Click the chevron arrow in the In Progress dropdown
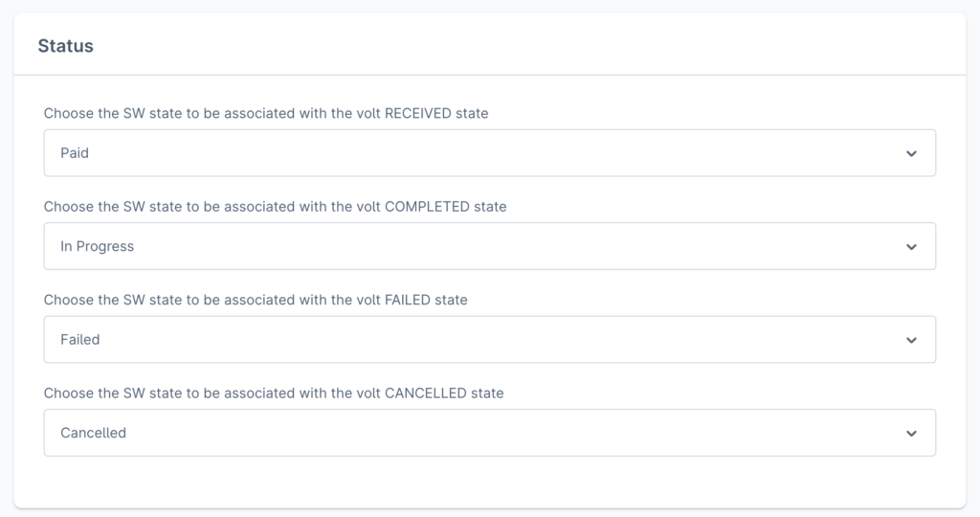This screenshot has height=517, width=980. 911,247
